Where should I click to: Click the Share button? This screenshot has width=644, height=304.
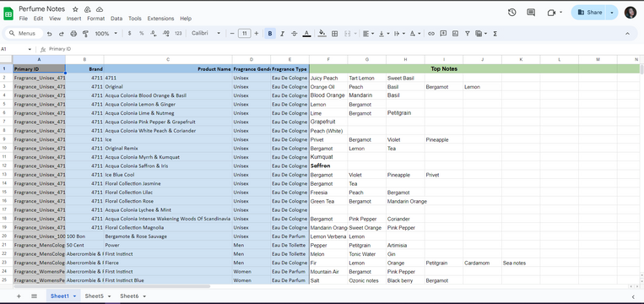click(589, 13)
